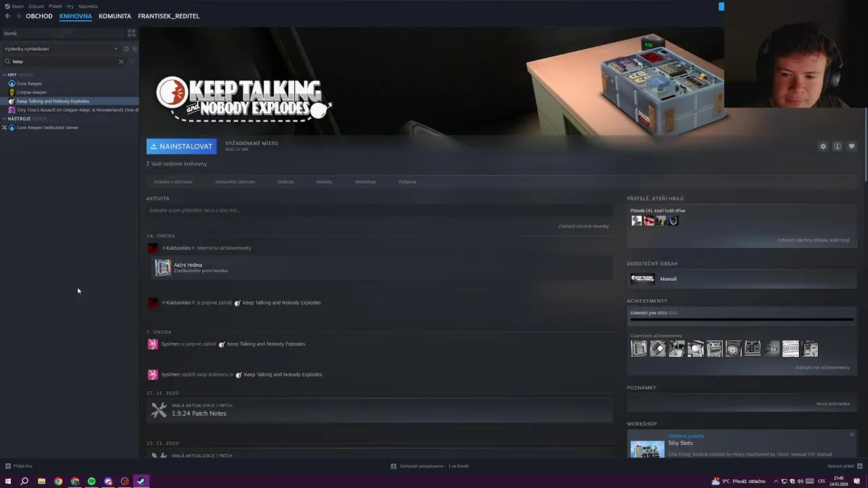
Task: Open the last locked achievement icon
Action: coord(810,349)
